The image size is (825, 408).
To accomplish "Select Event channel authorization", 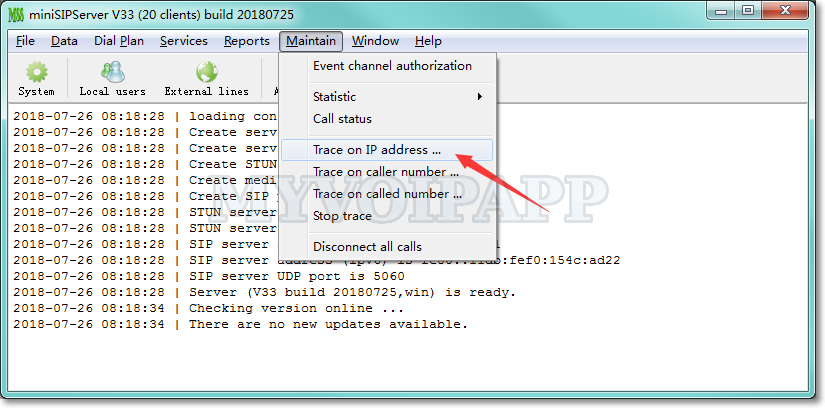I will pyautogui.click(x=387, y=66).
